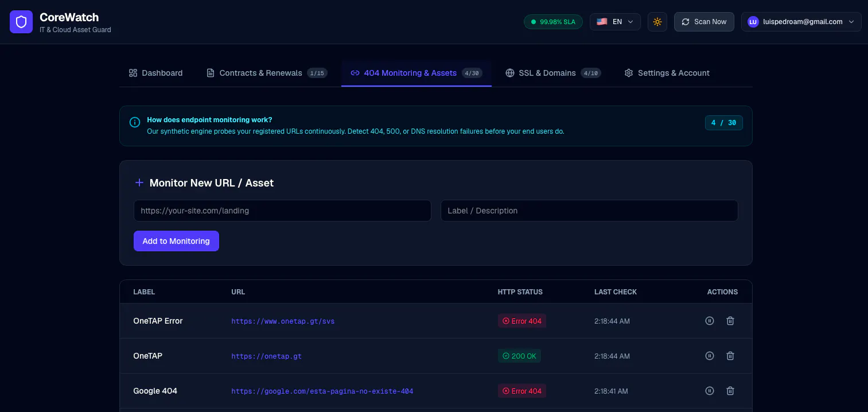Click the US flag icon
This screenshot has width=868, height=412.
click(602, 22)
